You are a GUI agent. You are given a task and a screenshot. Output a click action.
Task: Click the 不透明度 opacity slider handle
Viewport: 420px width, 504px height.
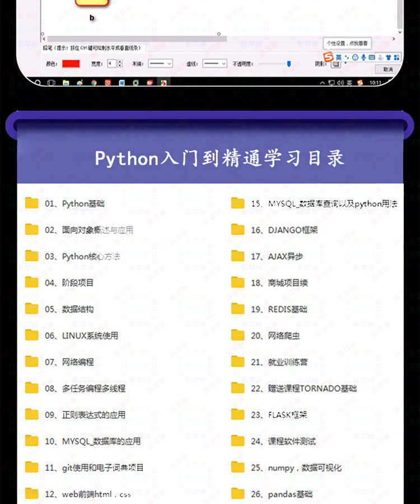(x=289, y=64)
